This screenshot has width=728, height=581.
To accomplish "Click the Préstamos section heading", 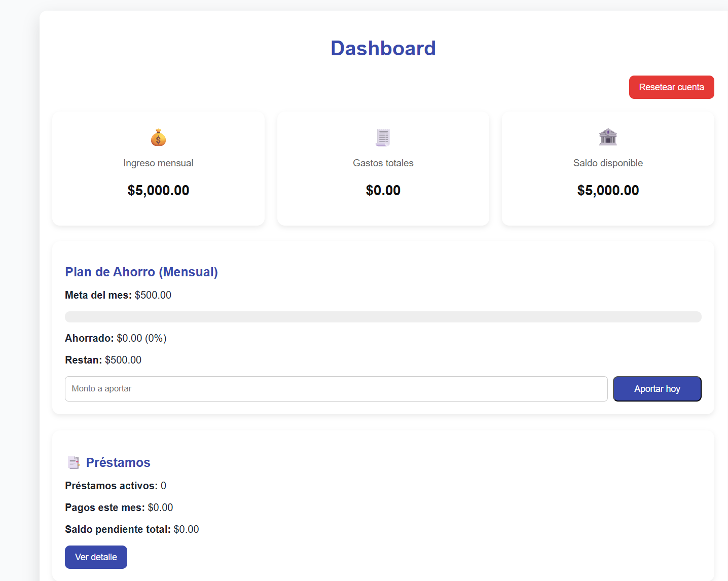I will 118,462.
